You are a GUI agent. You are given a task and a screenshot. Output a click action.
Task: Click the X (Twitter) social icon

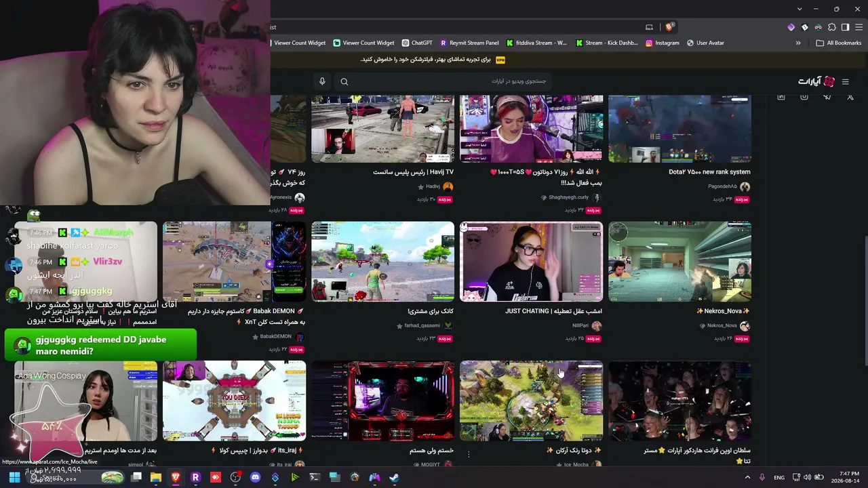pyautogui.click(x=850, y=97)
